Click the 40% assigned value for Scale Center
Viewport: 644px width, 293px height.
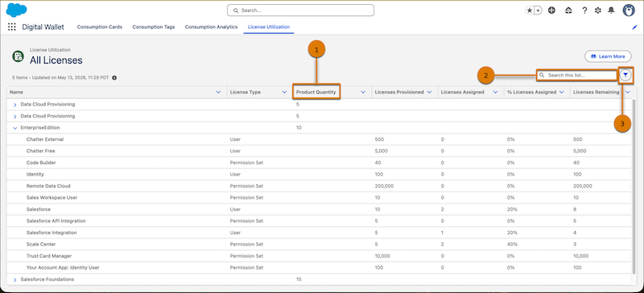pyautogui.click(x=511, y=244)
